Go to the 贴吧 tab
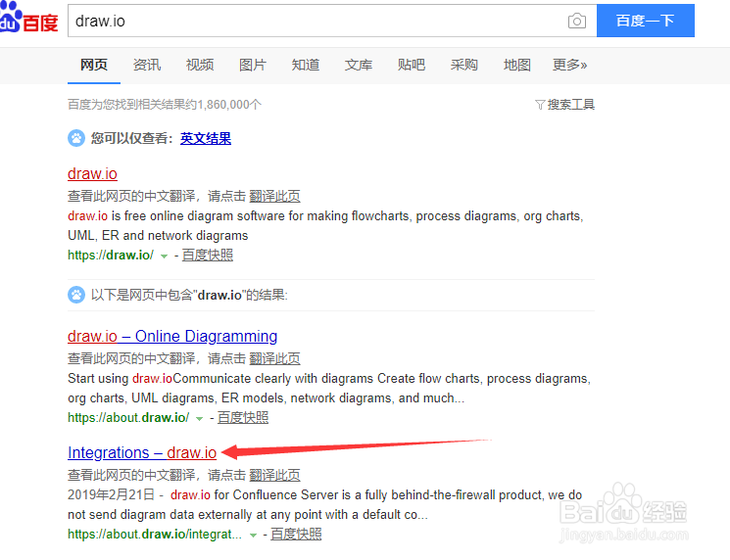This screenshot has height=560, width=730. pos(412,65)
